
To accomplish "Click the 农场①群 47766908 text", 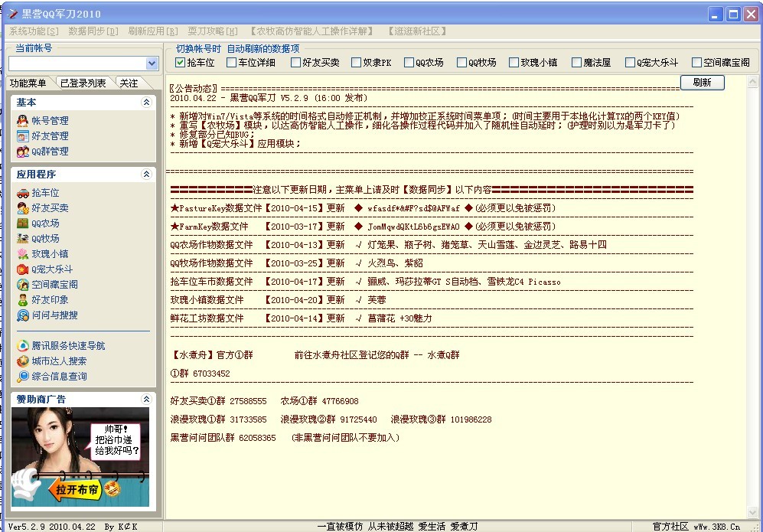I will coord(319,401).
